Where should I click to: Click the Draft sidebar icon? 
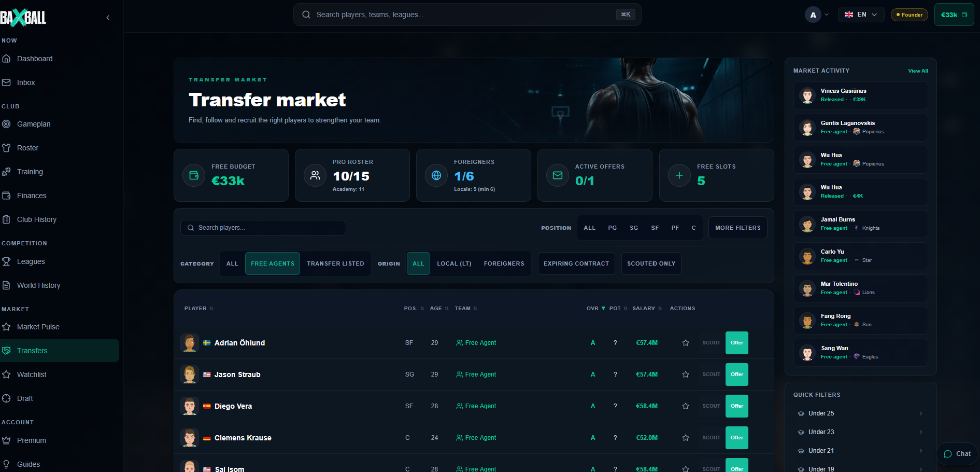click(6, 398)
